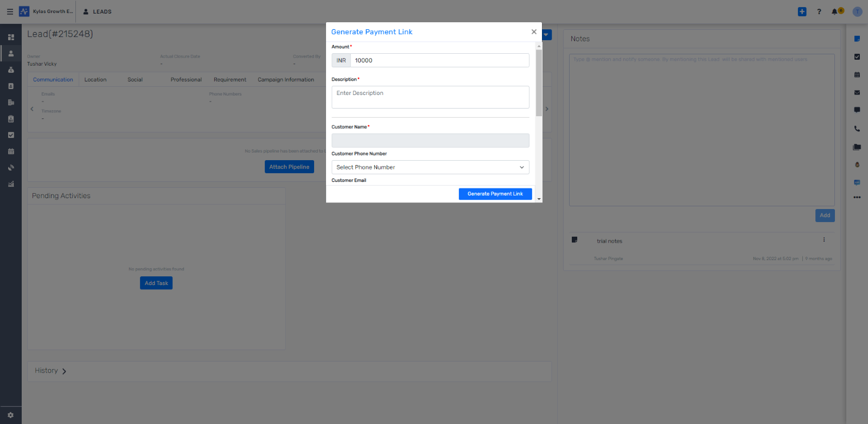868x424 pixels.
Task: Open the calendar icon in left sidebar
Action: (x=11, y=151)
